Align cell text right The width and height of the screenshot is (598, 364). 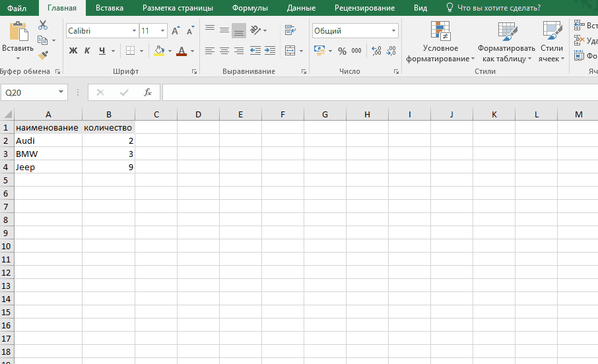pos(239,51)
